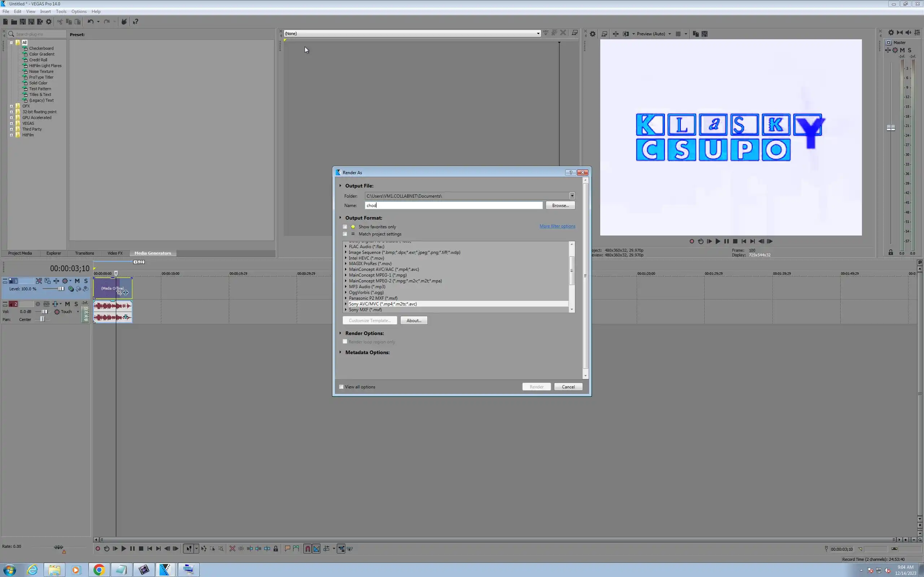Expand the Sony AVC/MVC format templates

click(346, 304)
